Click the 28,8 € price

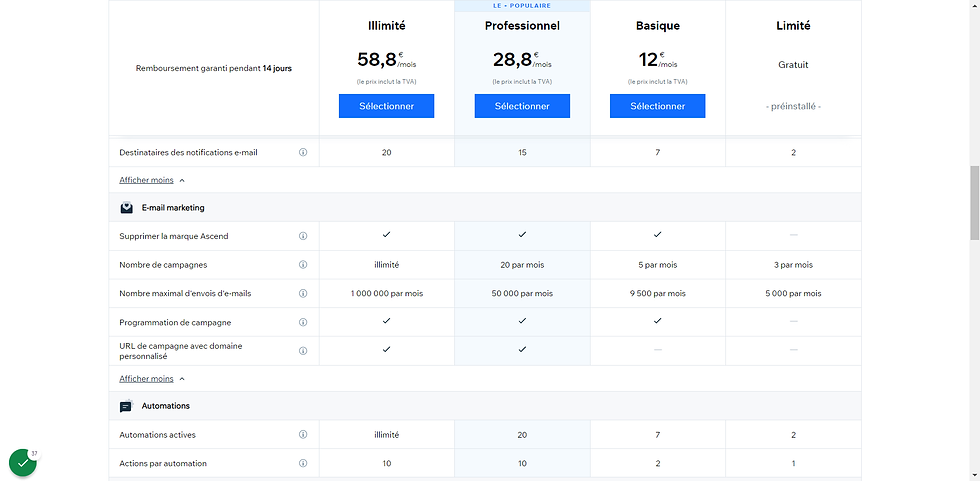522,60
